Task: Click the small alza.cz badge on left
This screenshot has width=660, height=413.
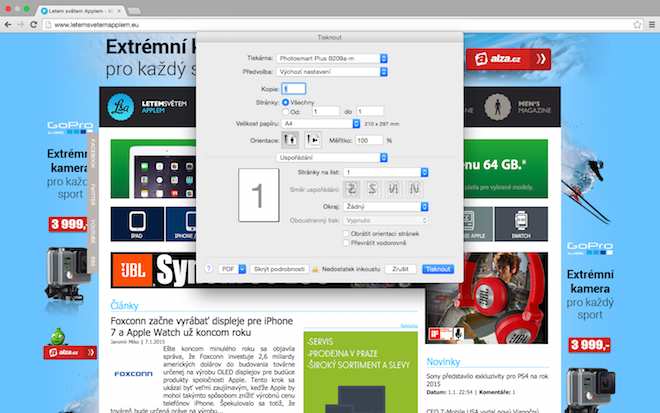Action: click(x=70, y=352)
